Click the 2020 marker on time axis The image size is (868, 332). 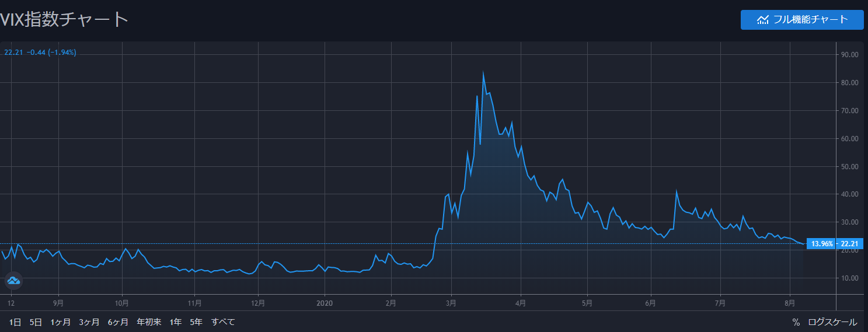click(324, 303)
